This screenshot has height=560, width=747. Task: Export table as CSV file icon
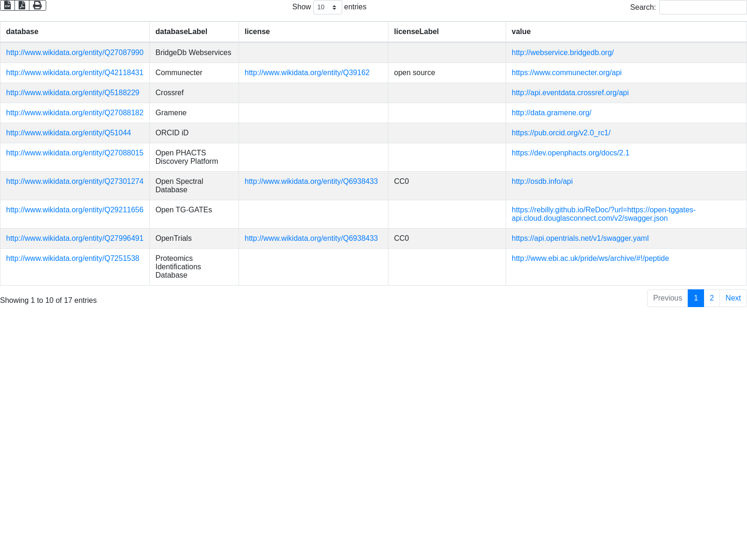[7, 5]
